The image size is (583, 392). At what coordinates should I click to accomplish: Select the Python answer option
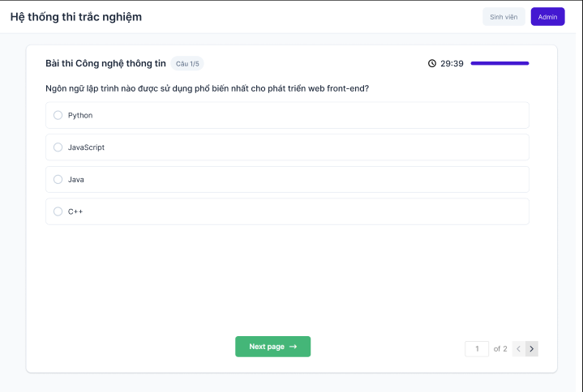[58, 115]
